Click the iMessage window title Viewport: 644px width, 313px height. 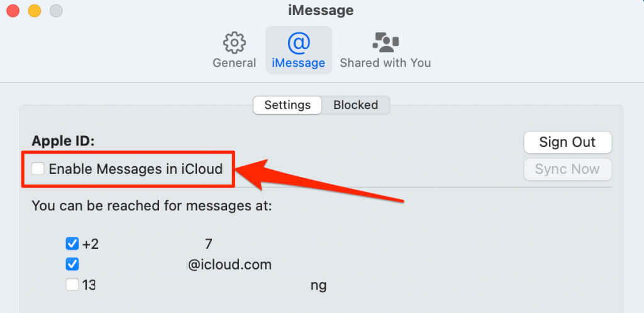pyautogui.click(x=321, y=11)
